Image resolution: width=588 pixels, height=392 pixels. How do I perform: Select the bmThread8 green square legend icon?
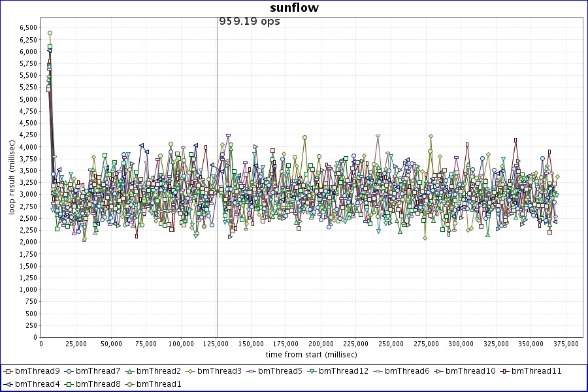point(69,384)
